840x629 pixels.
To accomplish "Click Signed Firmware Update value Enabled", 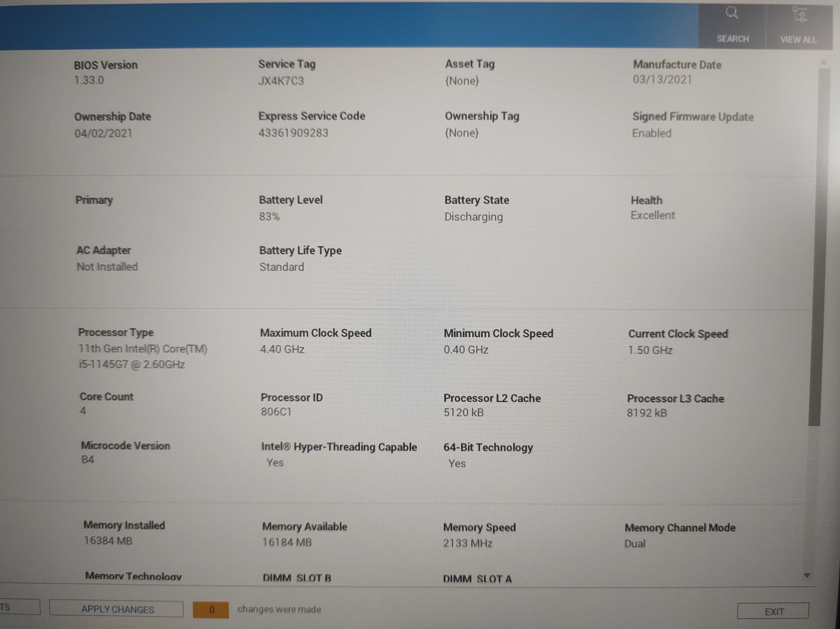I will point(652,133).
